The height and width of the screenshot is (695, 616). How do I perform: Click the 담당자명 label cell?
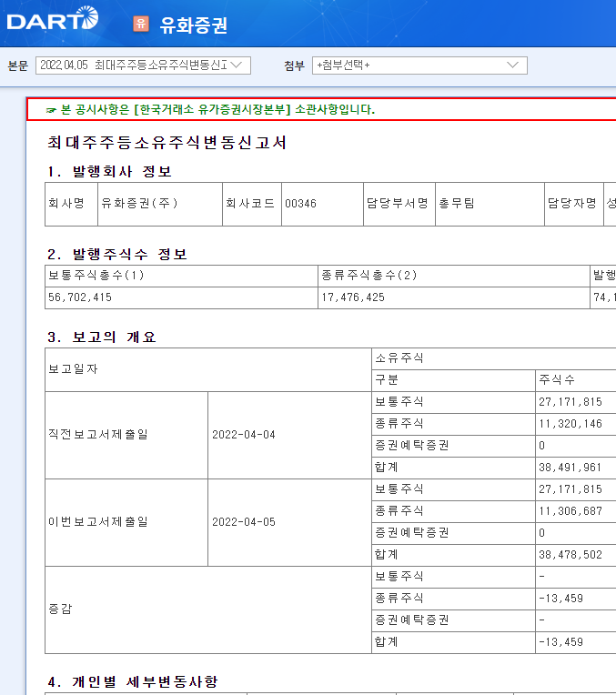573,204
